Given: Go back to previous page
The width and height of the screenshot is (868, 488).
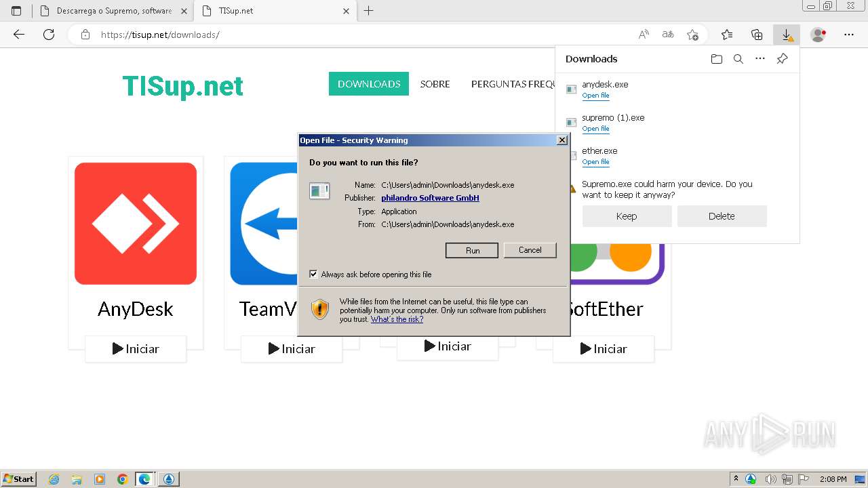Looking at the screenshot, I should pos(19,35).
